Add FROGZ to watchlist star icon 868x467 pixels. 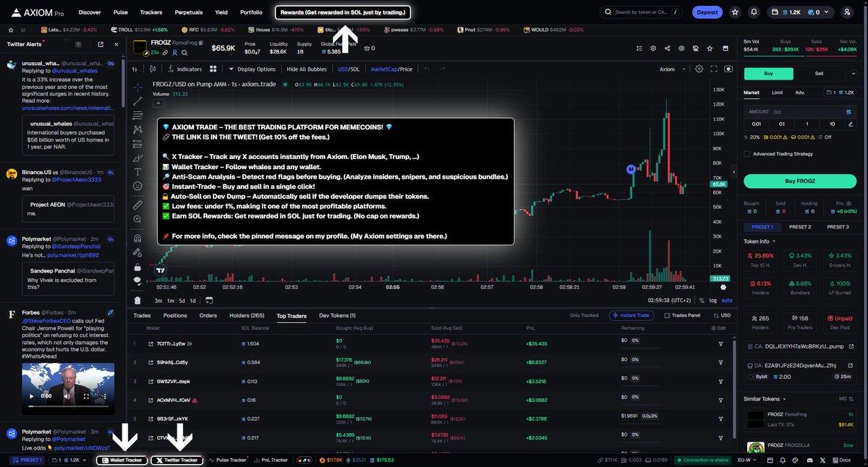[708, 48]
